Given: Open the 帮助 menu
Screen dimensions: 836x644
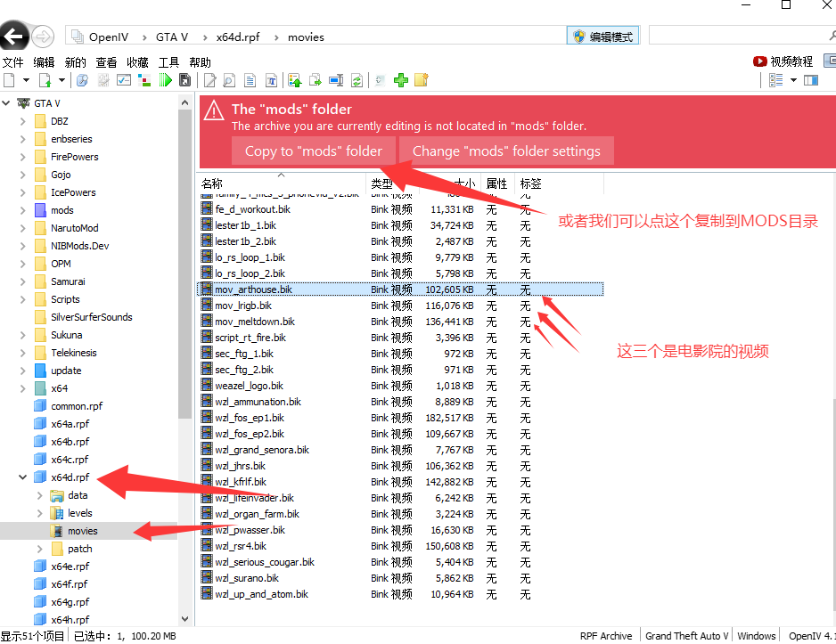Looking at the screenshot, I should coord(200,62).
